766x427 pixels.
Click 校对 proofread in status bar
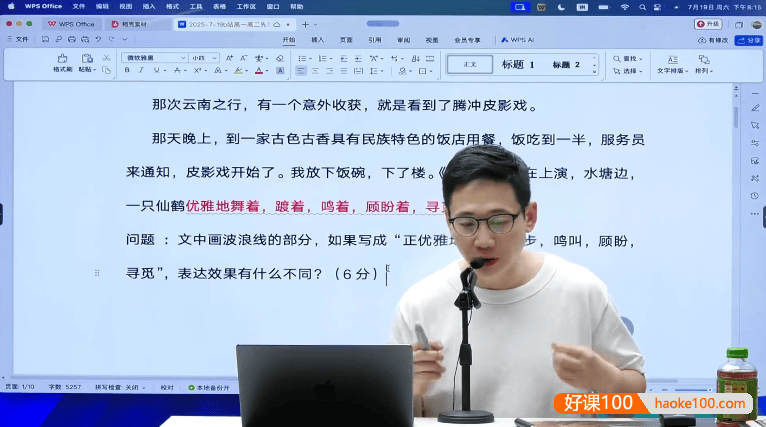click(x=167, y=387)
